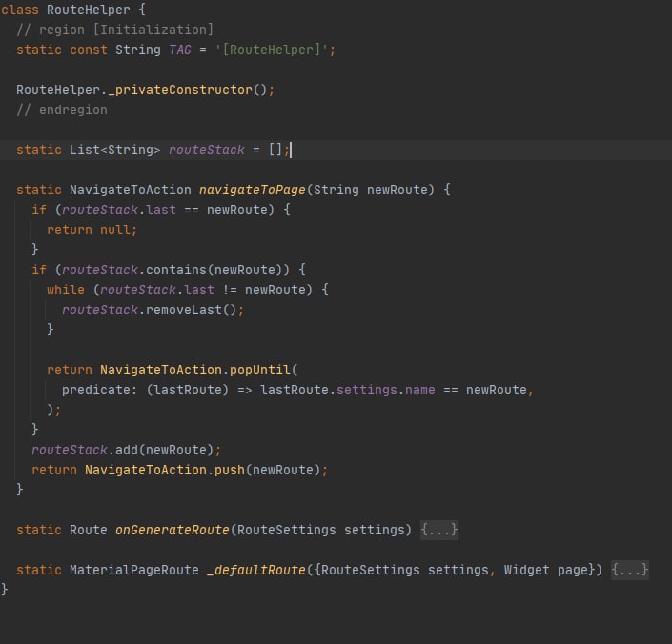
Task: Click add in routeStack.add(newRoute)
Action: tap(127, 450)
